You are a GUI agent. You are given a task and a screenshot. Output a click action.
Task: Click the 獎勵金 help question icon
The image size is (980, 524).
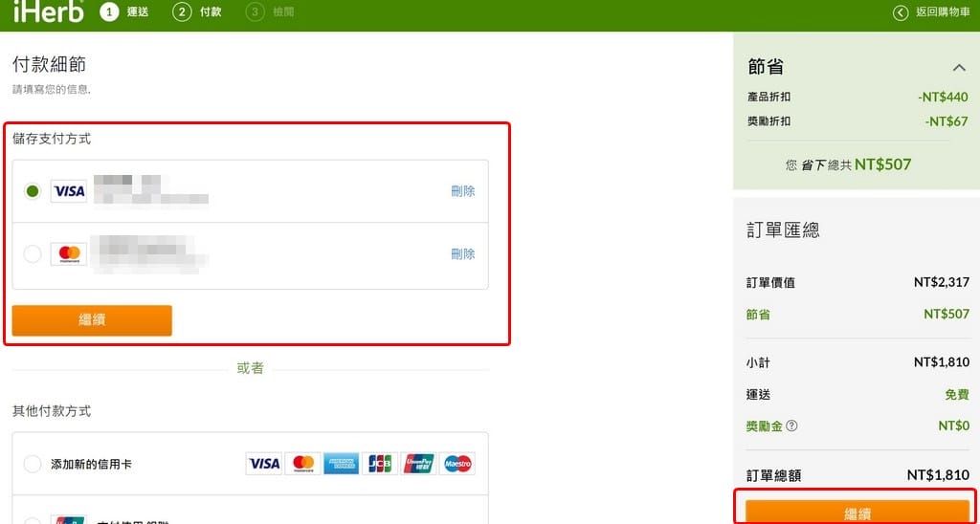tap(791, 426)
